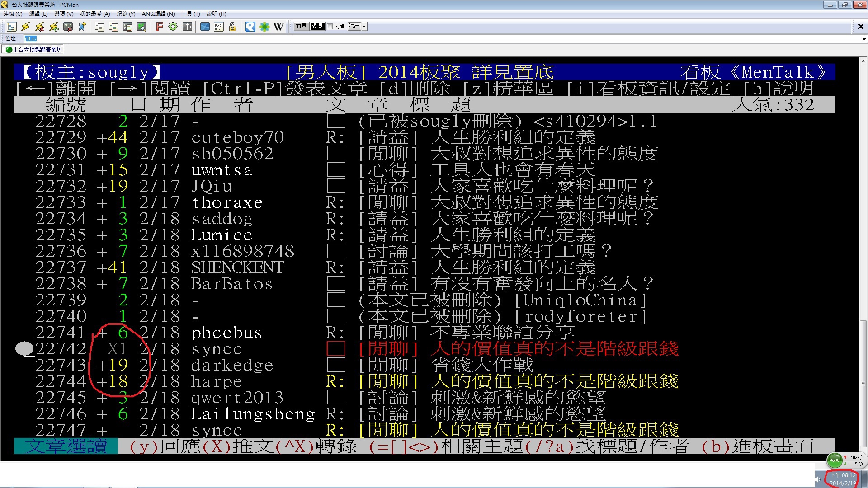Expand the address bar dropdown arrow
Screen dimensions: 868x488
(864, 39)
